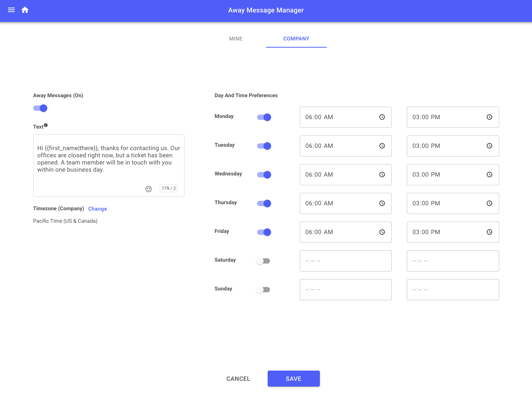Open clock picker for Wednesday start time
The height and width of the screenshot is (405, 532).
point(382,175)
